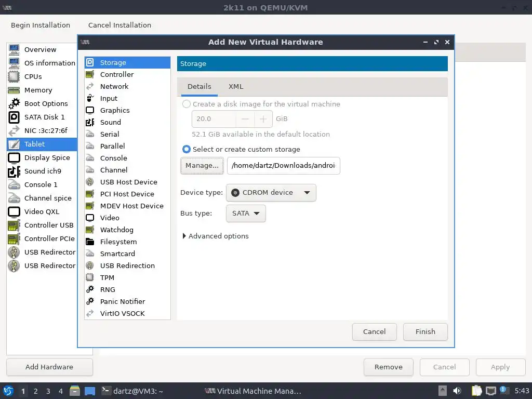Viewport: 532px width, 399px height.
Task: Expand Advanced options section
Action: [x=216, y=236]
